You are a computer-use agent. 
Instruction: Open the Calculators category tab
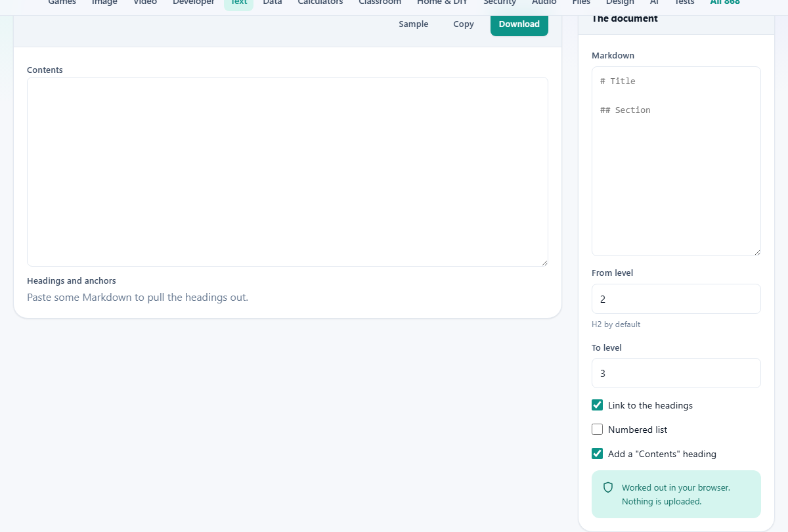tap(320, 3)
